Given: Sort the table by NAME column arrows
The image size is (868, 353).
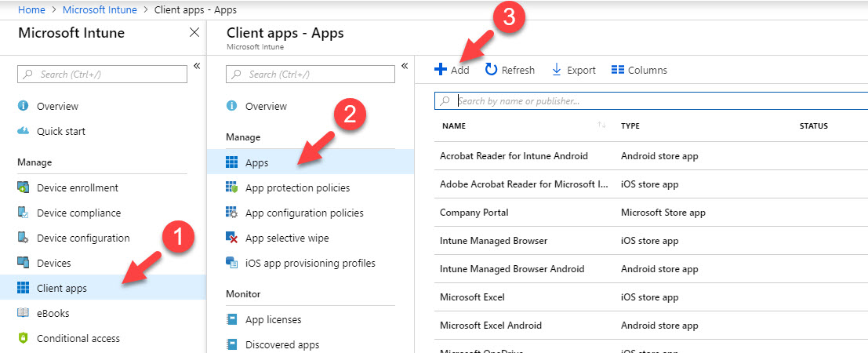Looking at the screenshot, I should pos(601,126).
